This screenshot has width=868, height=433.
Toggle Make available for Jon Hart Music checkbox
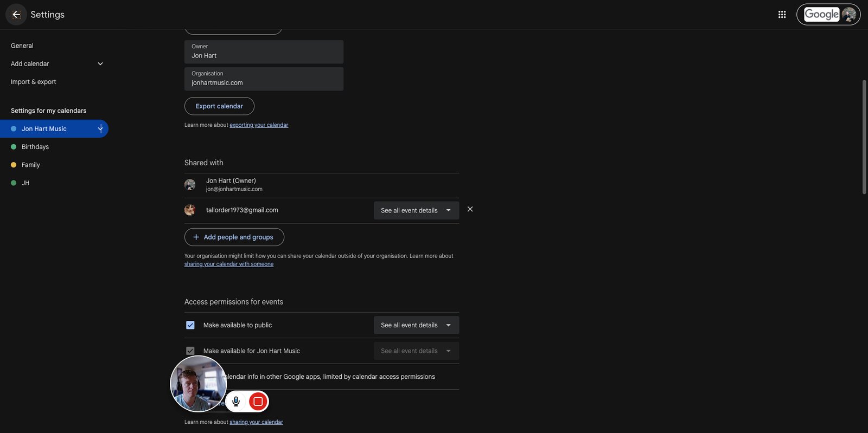(190, 351)
